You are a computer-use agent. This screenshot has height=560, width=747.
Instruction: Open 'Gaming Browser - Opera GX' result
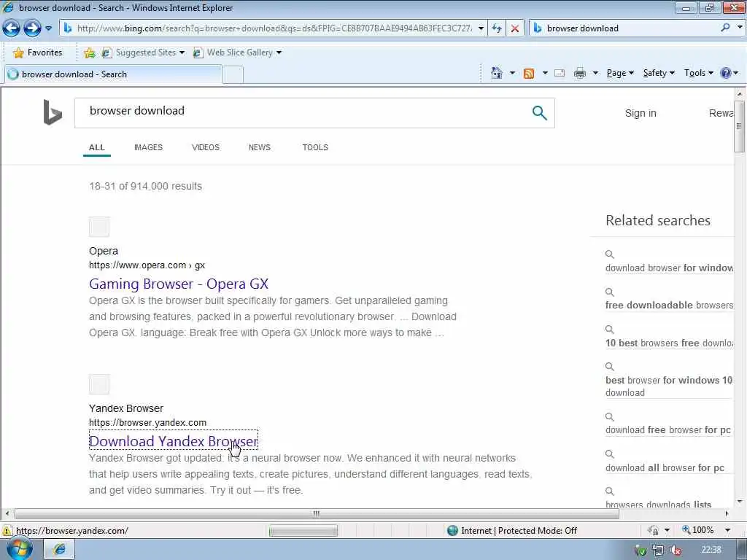click(179, 284)
